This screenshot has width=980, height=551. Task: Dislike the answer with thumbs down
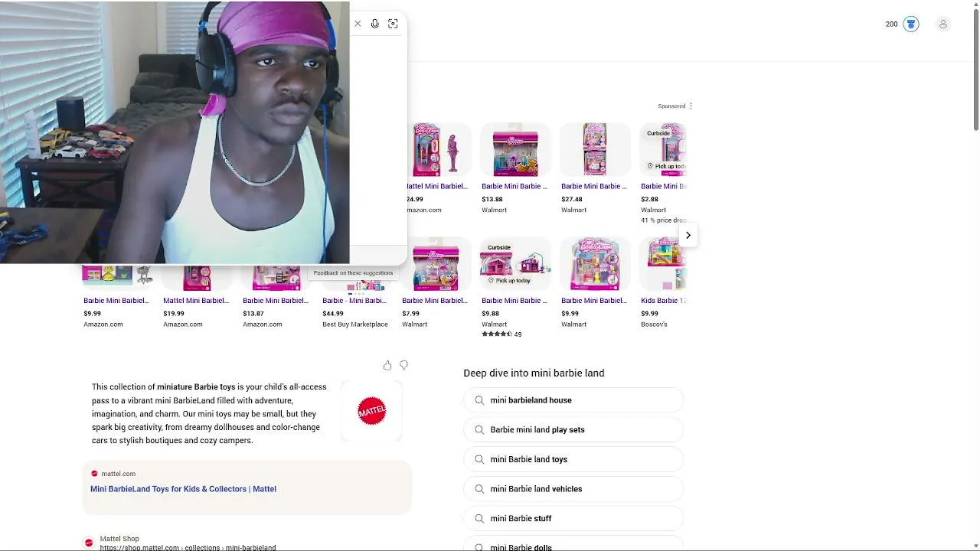(404, 366)
